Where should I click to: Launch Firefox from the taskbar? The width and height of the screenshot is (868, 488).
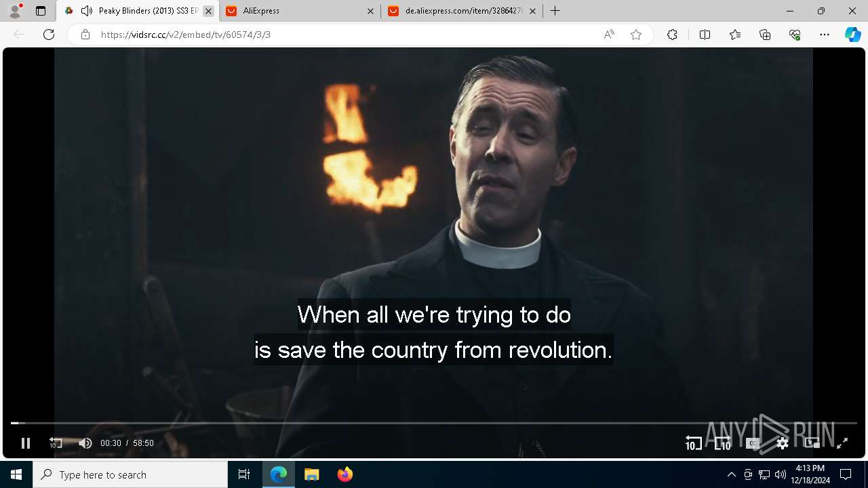click(344, 474)
